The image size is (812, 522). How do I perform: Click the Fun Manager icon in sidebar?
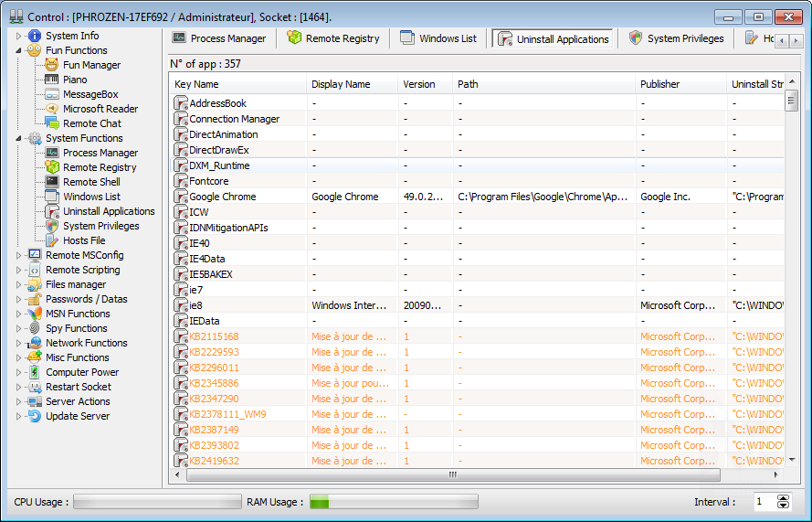52,65
